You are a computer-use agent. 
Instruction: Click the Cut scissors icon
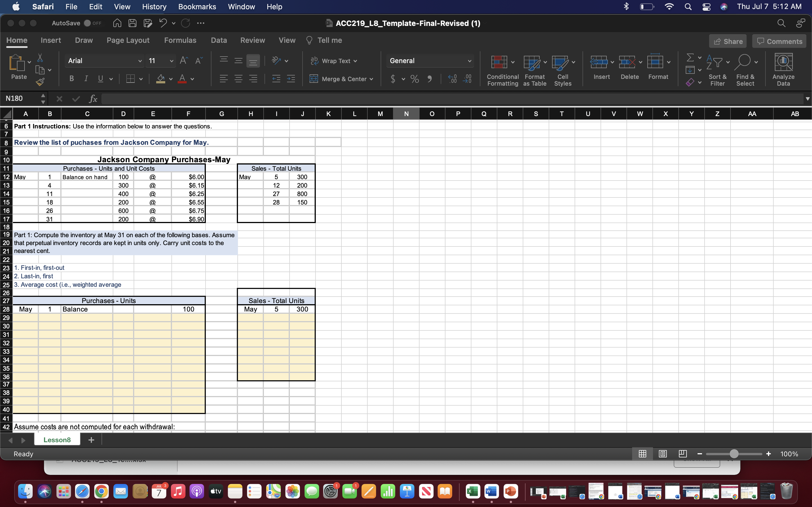[40, 58]
